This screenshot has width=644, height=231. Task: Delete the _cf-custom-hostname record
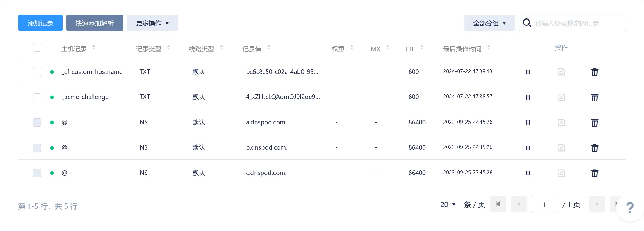pyautogui.click(x=595, y=72)
